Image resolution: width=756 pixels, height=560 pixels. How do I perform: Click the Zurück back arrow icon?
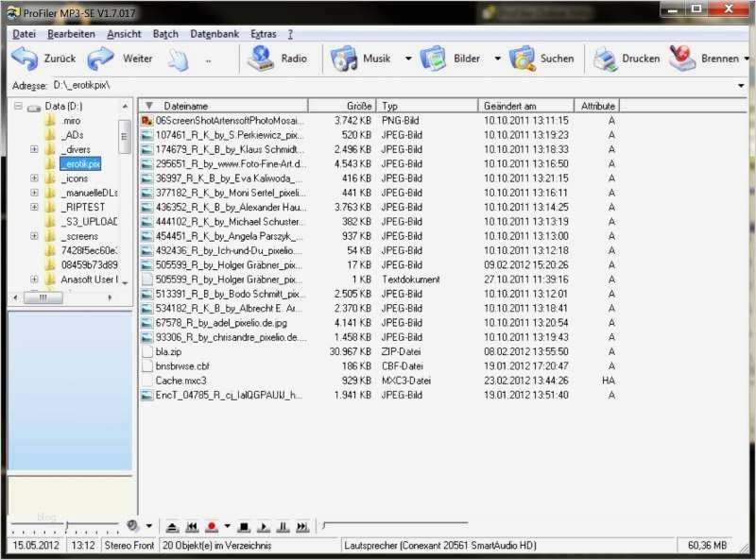[25, 59]
